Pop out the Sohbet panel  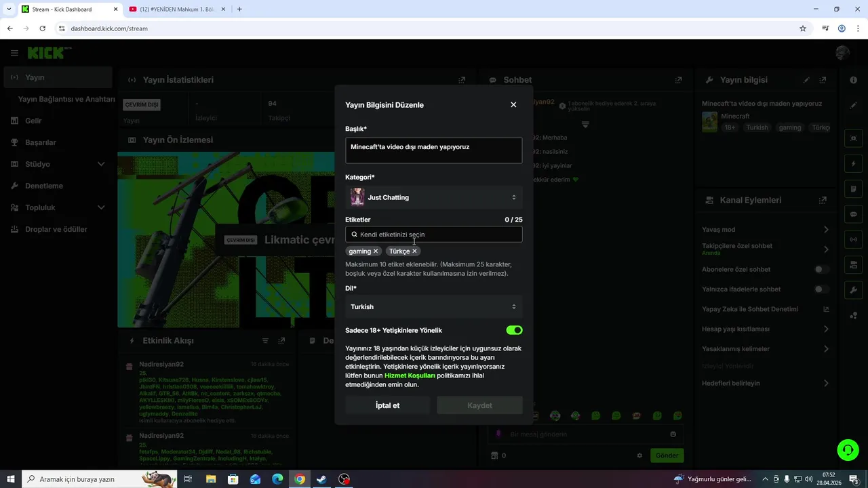(x=678, y=80)
